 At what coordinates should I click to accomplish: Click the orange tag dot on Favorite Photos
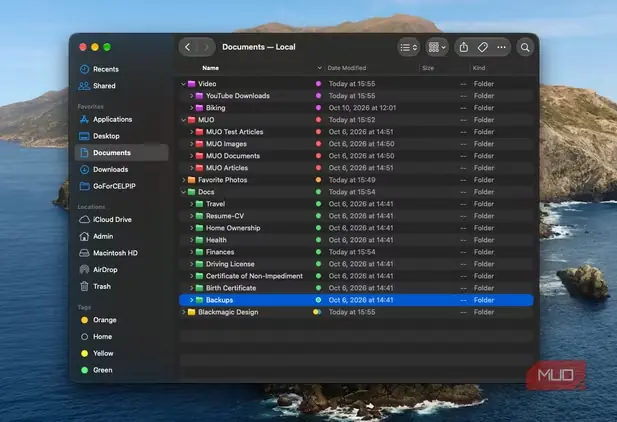point(318,180)
